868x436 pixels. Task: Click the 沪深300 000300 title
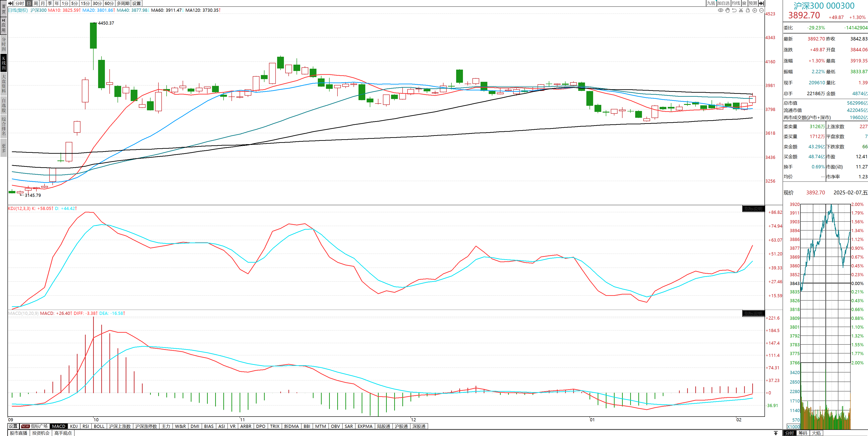pyautogui.click(x=824, y=6)
